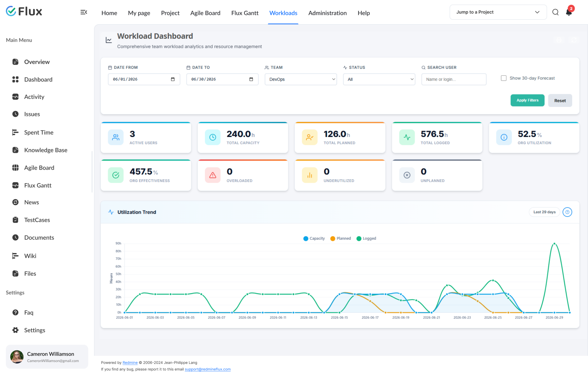Image resolution: width=588 pixels, height=376 pixels.
Task: Toggle the Logged series in chart legend
Action: (366, 238)
